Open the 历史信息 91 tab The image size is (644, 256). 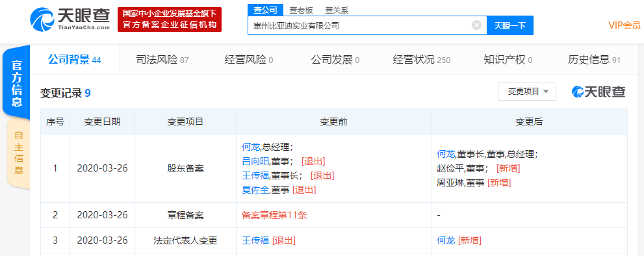594,60
